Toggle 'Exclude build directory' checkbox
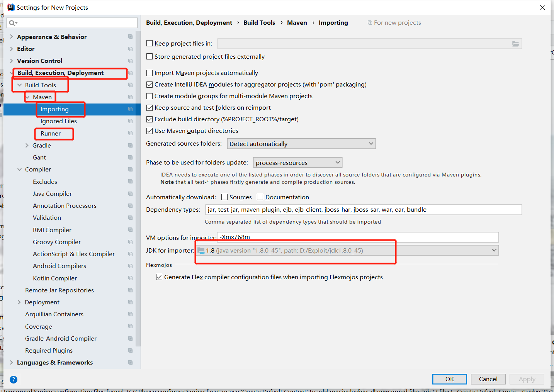554x392 pixels. 150,119
